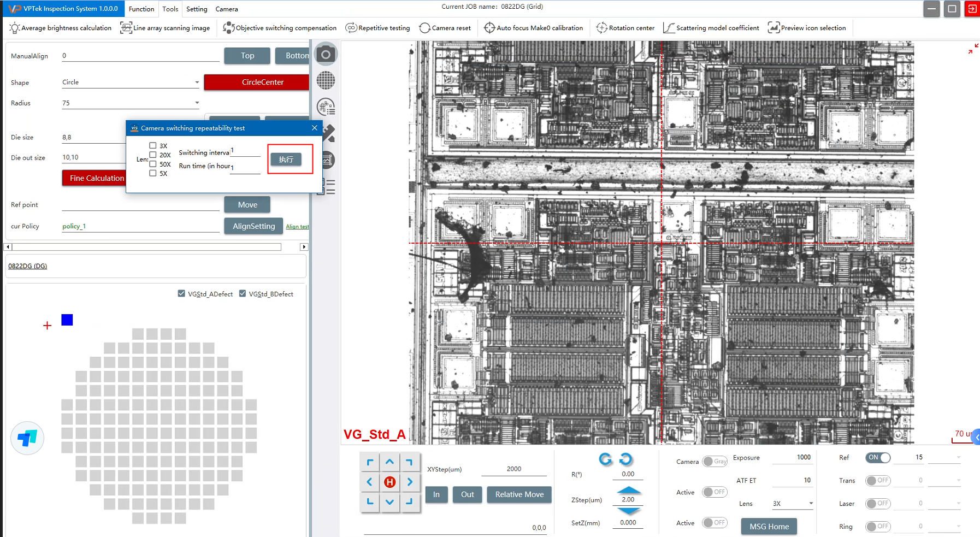Open the Camera menu
The image size is (980, 537).
click(227, 9)
